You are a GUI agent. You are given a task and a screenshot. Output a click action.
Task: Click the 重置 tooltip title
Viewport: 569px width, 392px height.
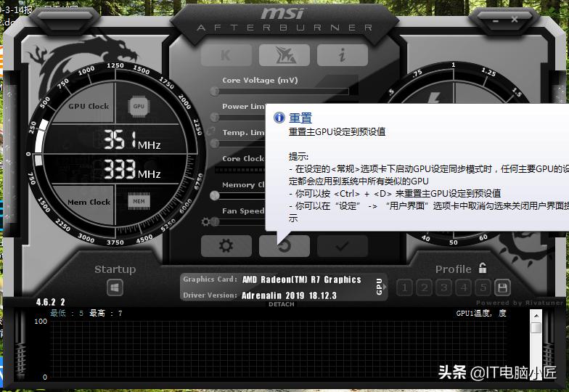click(x=300, y=118)
